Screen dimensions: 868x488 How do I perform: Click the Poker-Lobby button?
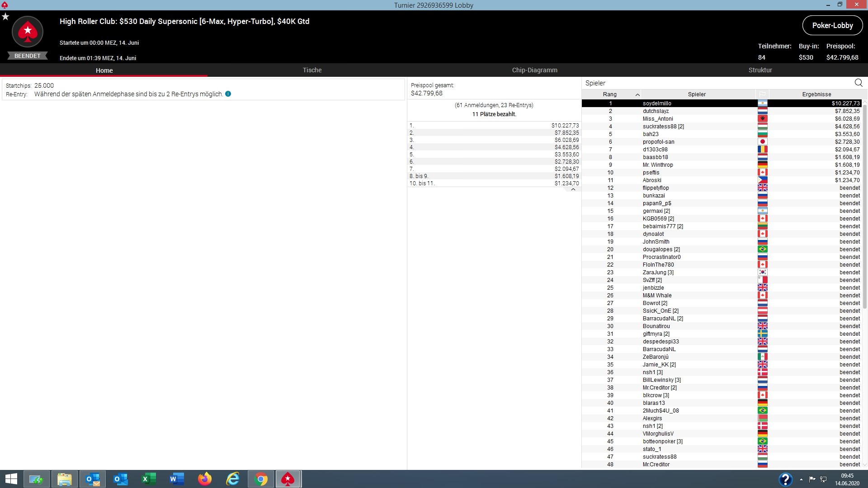tap(832, 25)
